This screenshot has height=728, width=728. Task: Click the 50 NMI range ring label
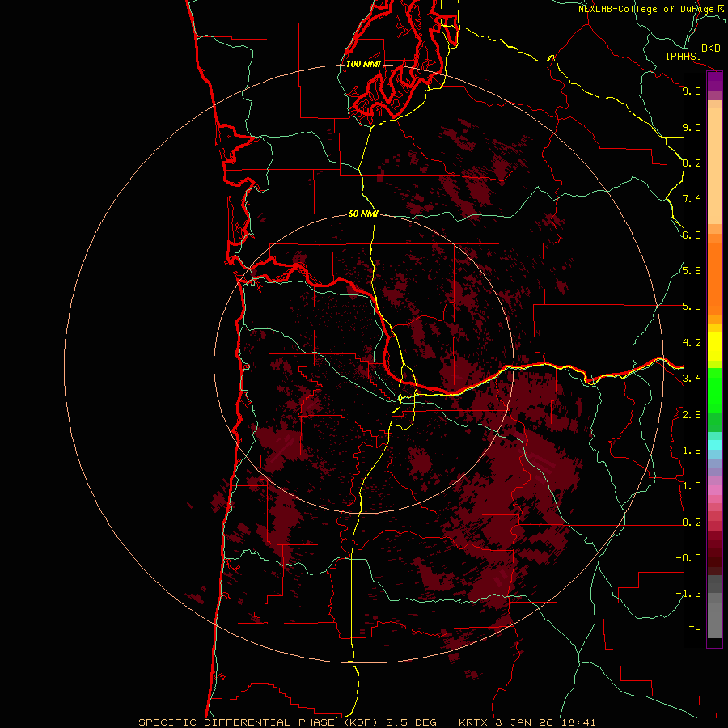click(x=363, y=214)
